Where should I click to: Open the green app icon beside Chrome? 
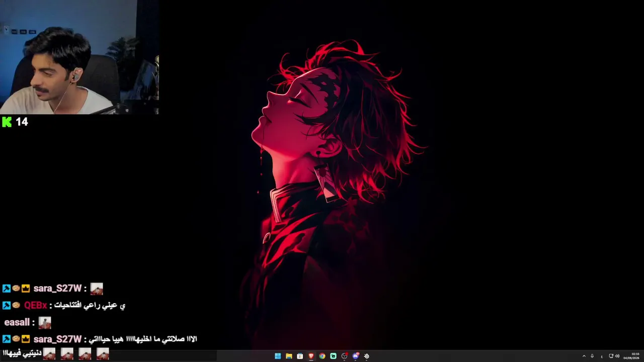(x=333, y=356)
